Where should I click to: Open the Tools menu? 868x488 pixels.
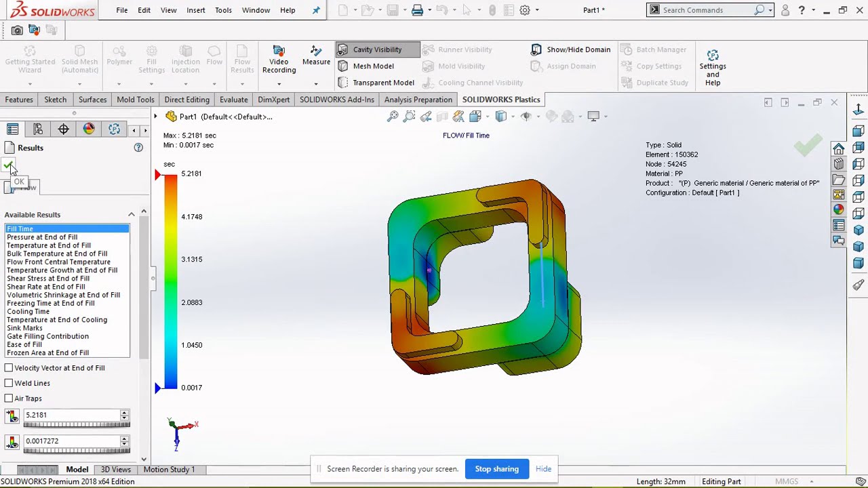tap(223, 10)
